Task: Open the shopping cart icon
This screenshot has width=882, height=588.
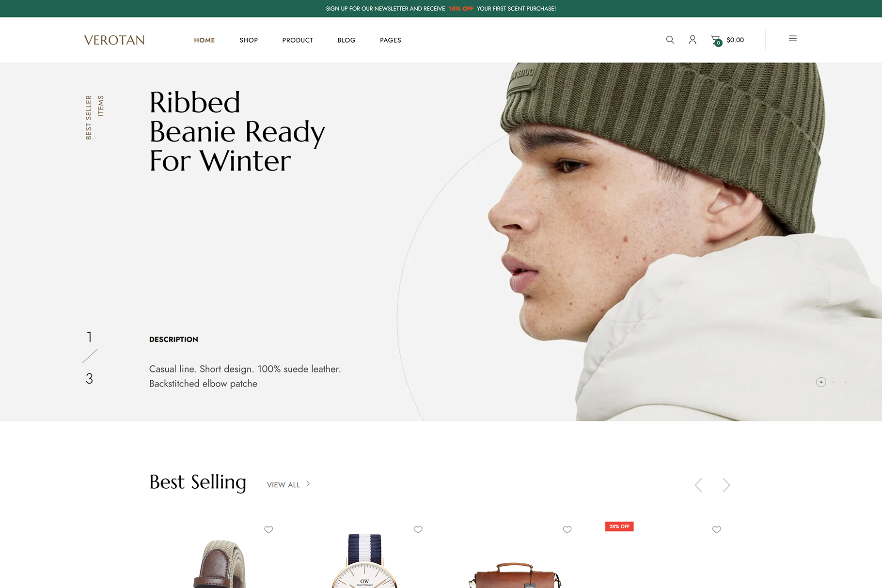Action: click(x=716, y=40)
